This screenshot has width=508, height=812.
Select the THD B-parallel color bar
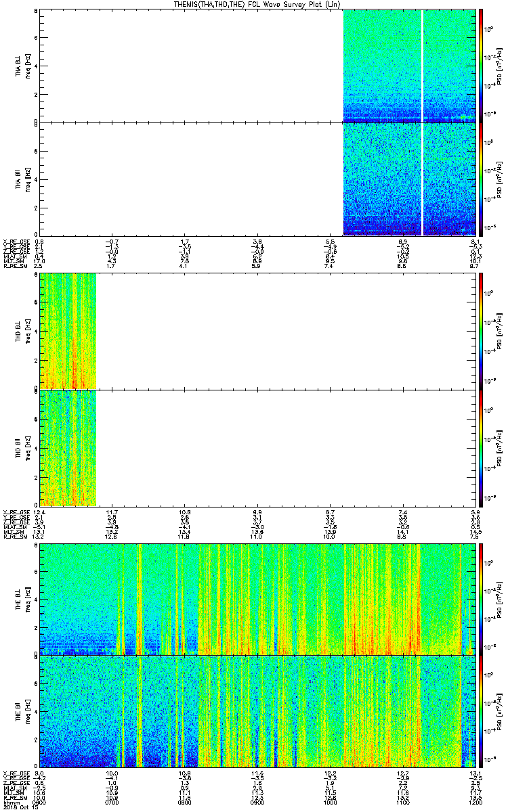pyautogui.click(x=482, y=448)
